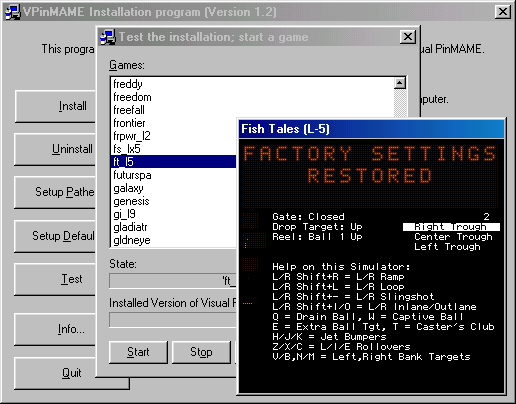Click the Start button
Image resolution: width=516 pixels, height=404 pixels.
(x=138, y=352)
